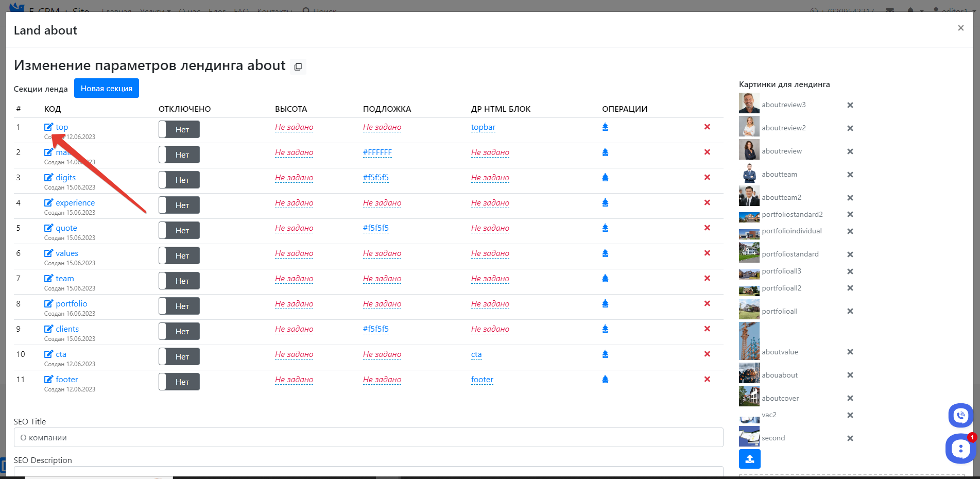Change the #FFFFFF background color value
980x479 pixels.
(377, 152)
